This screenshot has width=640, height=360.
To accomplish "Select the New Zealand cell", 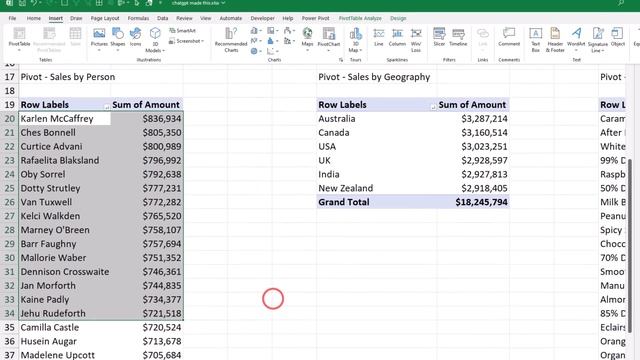I will tap(376, 188).
